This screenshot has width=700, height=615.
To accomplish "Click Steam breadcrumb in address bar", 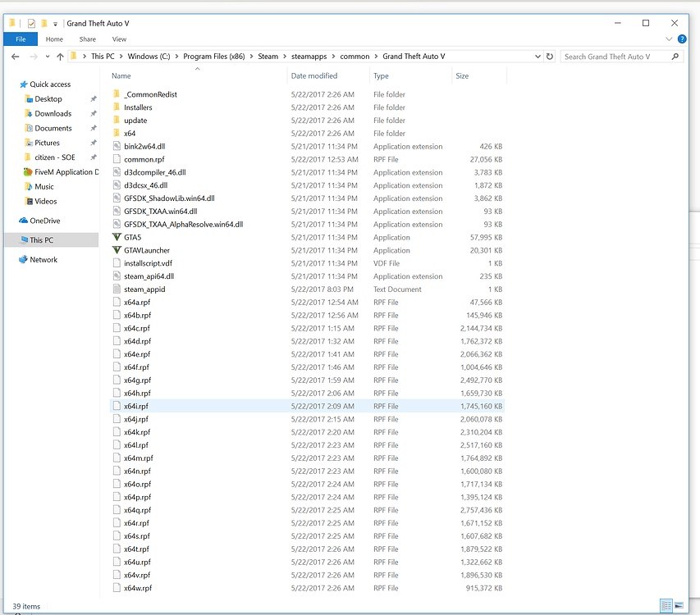I will (x=268, y=57).
